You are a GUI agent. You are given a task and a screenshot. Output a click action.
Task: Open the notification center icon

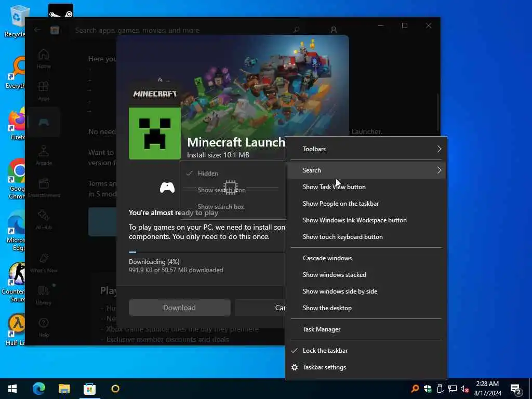516,389
